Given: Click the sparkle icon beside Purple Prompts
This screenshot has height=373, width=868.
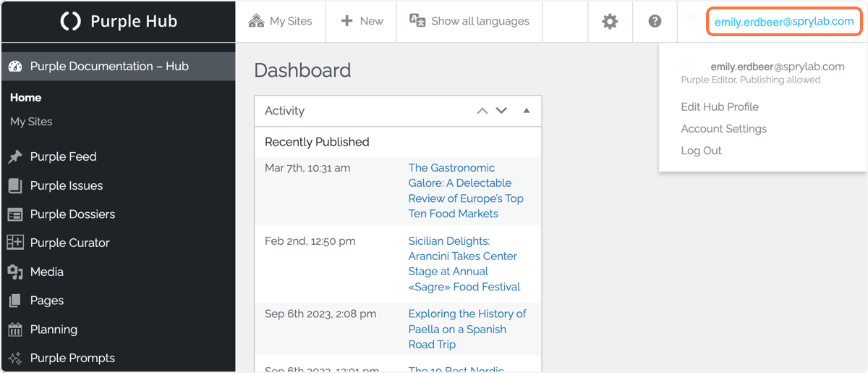Looking at the screenshot, I should 15,358.
